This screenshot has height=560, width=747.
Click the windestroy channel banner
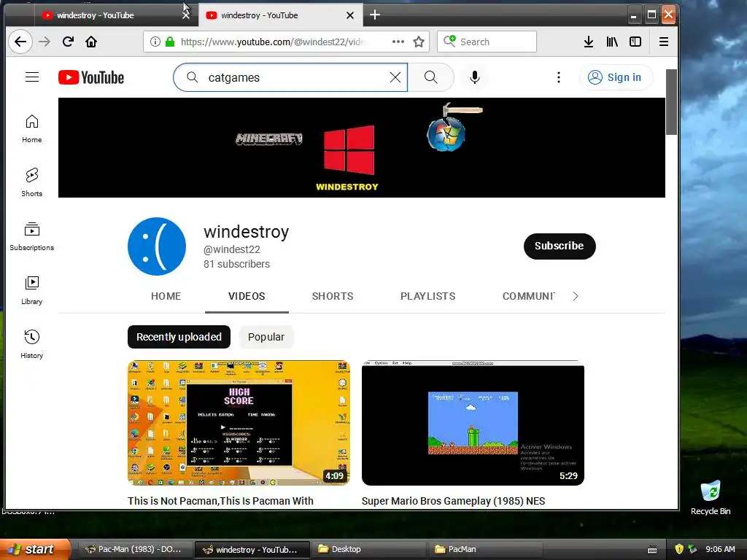tap(362, 147)
